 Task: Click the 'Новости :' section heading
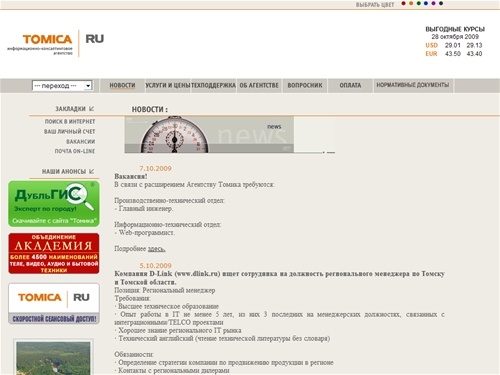pos(150,109)
